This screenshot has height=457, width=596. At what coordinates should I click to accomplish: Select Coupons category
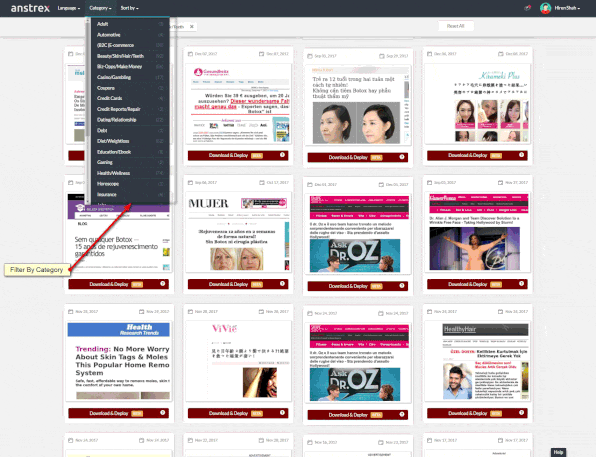point(129,88)
